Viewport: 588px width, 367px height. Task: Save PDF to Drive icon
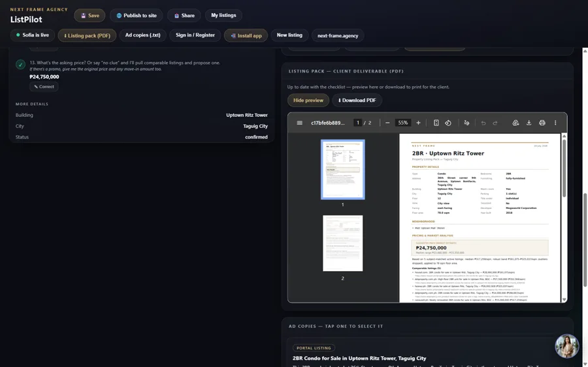[515, 123]
